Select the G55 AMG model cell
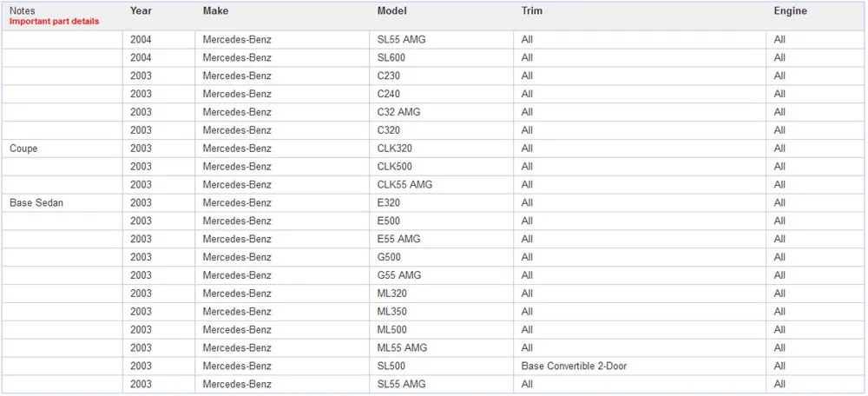868x396 pixels. click(399, 275)
